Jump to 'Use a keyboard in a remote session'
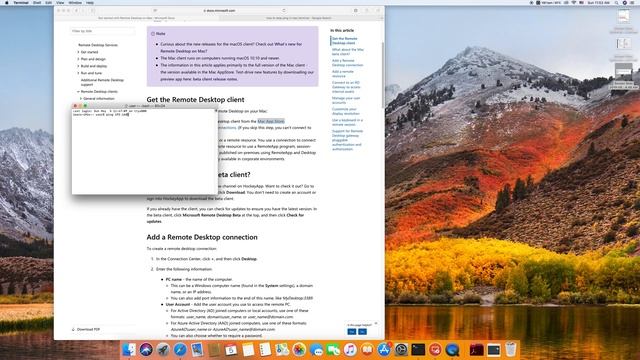Viewport: 640px width, 360px height. click(347, 122)
